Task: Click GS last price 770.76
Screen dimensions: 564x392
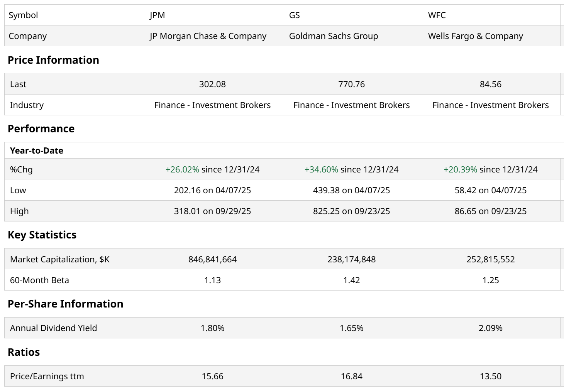Action: click(x=351, y=84)
